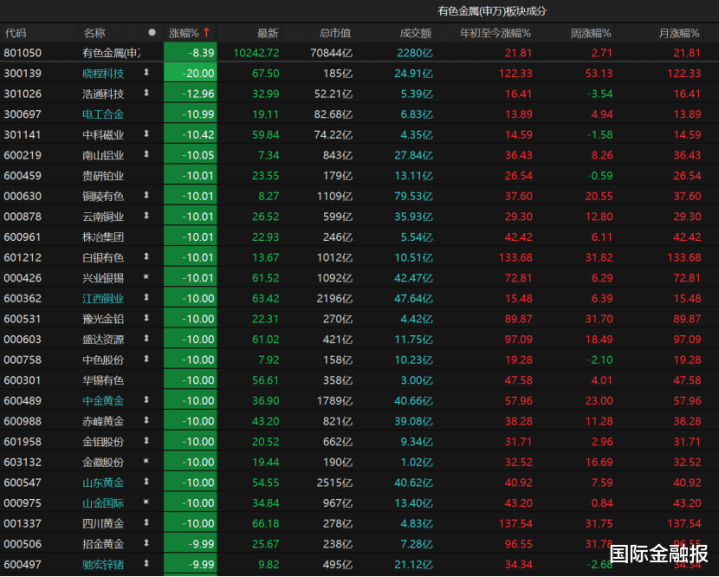719x577 pixels.
Task: Click the flag icon beside 兴业银锡
Action: (x=146, y=277)
